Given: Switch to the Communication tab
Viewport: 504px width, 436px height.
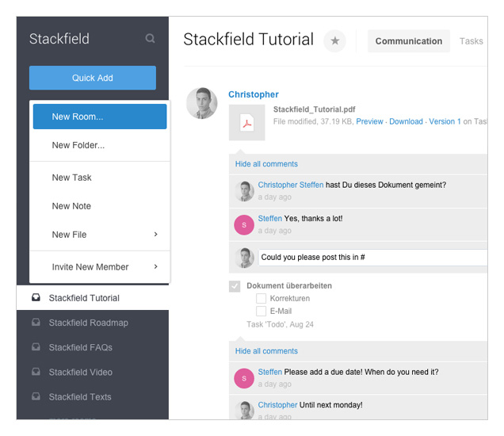Looking at the screenshot, I should 409,41.
